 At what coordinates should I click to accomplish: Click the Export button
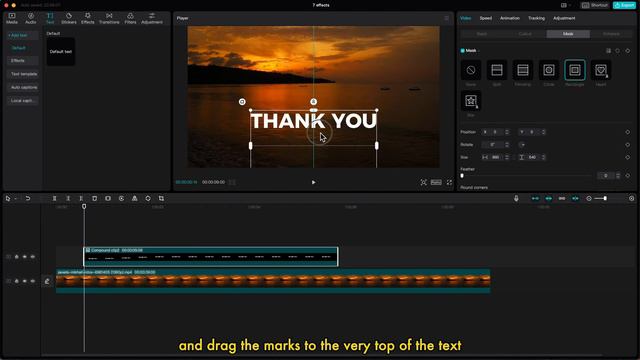(624, 5)
